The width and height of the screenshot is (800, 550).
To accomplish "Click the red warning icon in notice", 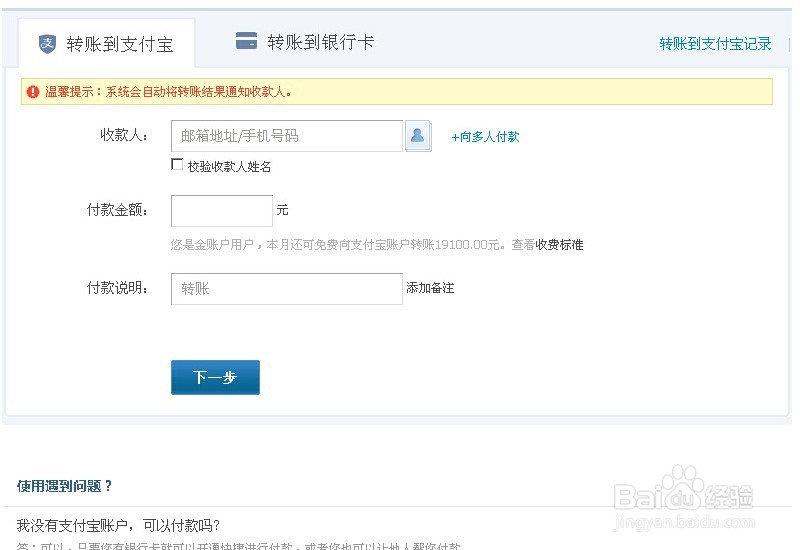I will point(33,92).
